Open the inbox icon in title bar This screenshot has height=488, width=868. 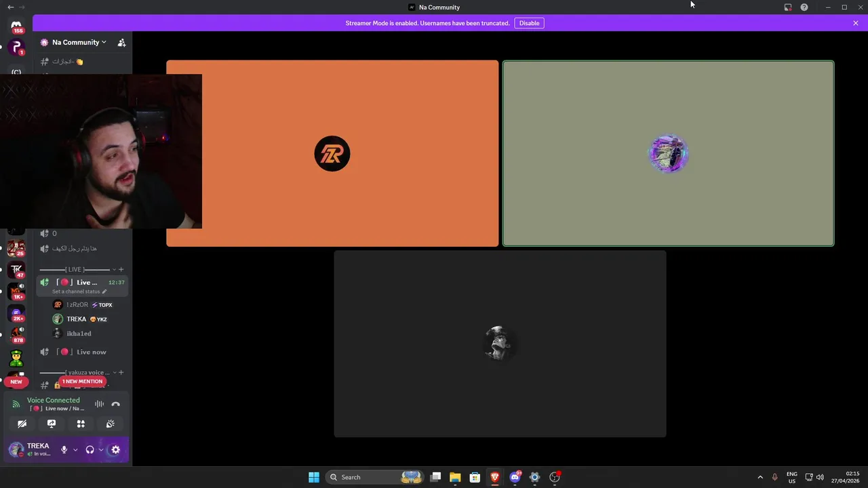[788, 7]
